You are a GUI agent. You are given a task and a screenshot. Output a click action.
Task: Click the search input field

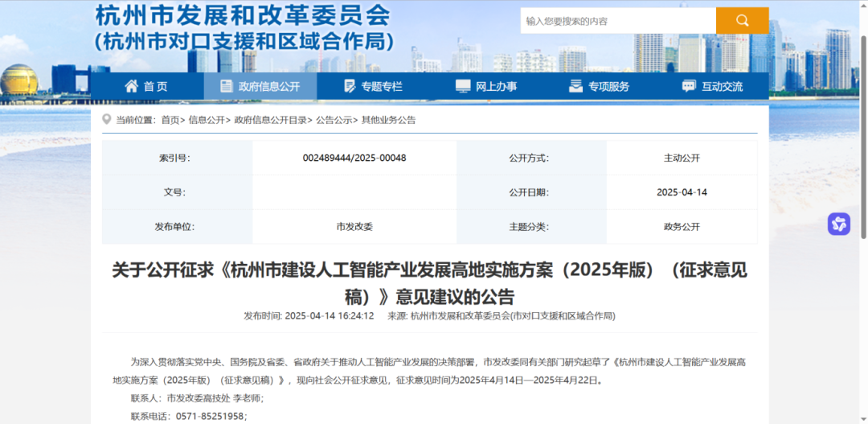618,21
